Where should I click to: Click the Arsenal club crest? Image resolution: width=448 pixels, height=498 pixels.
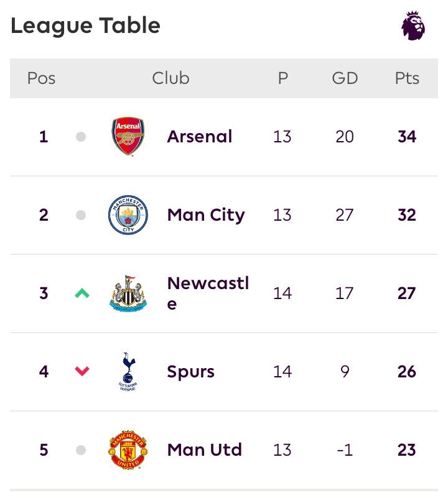pyautogui.click(x=128, y=137)
